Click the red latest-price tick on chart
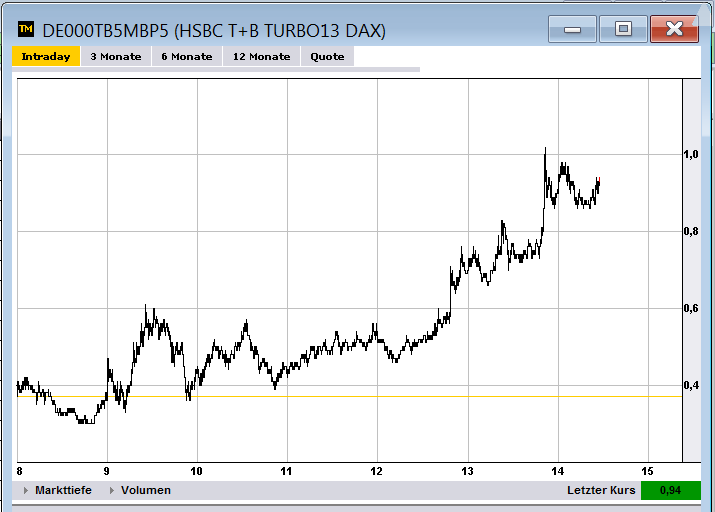 pyautogui.click(x=599, y=181)
